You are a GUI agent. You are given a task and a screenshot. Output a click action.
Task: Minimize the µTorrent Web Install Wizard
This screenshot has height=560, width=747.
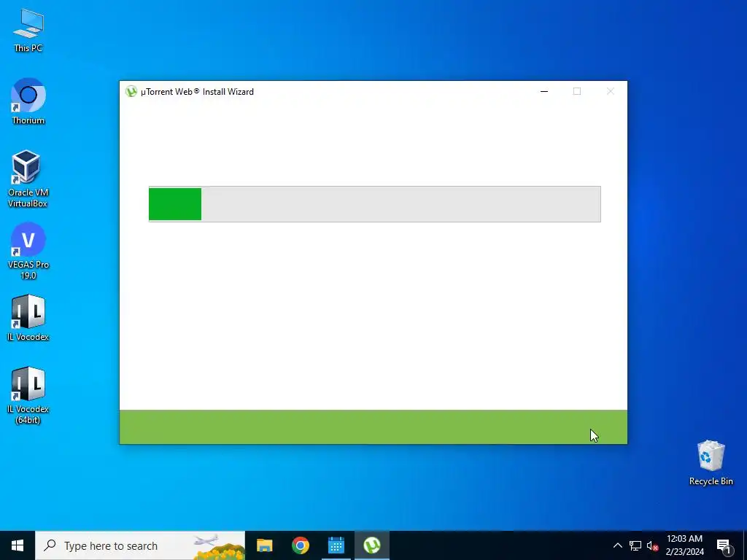pos(544,91)
